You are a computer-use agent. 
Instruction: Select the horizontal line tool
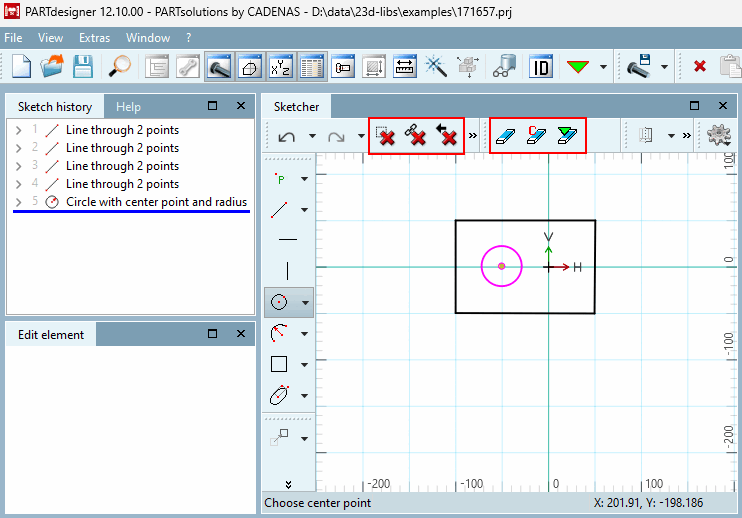[288, 240]
